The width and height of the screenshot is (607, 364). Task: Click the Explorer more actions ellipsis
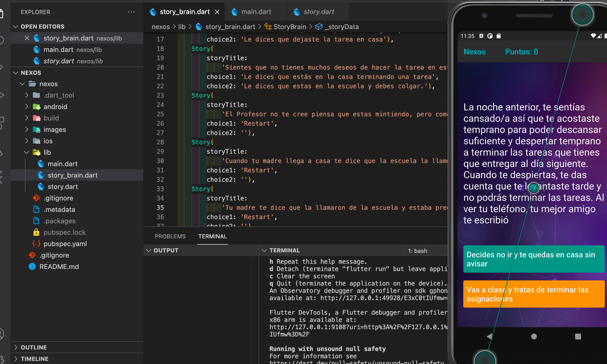(131, 12)
